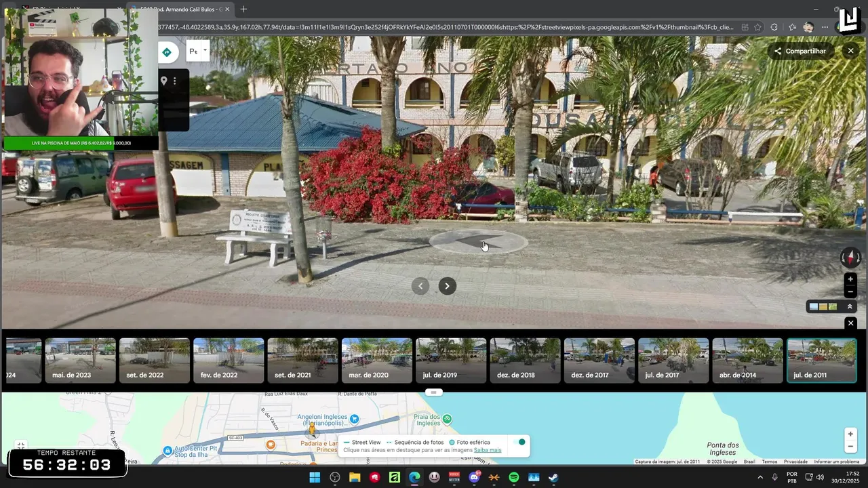Click the Pegman marker on the map

coord(312,429)
